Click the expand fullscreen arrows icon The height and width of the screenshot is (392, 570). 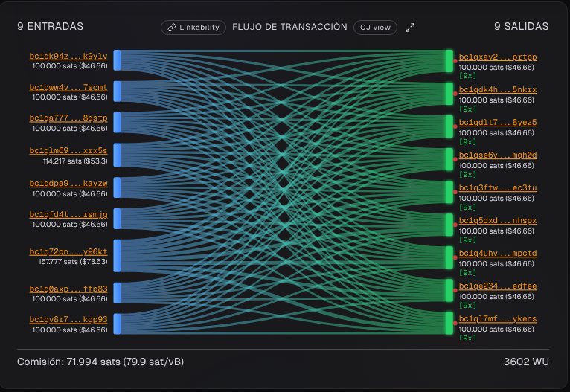tap(410, 28)
